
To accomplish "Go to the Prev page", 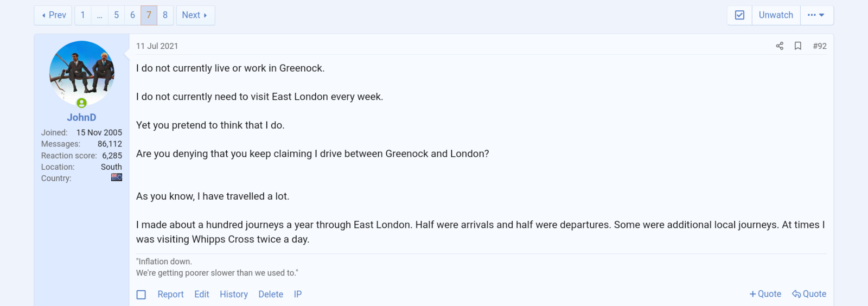I will (54, 15).
